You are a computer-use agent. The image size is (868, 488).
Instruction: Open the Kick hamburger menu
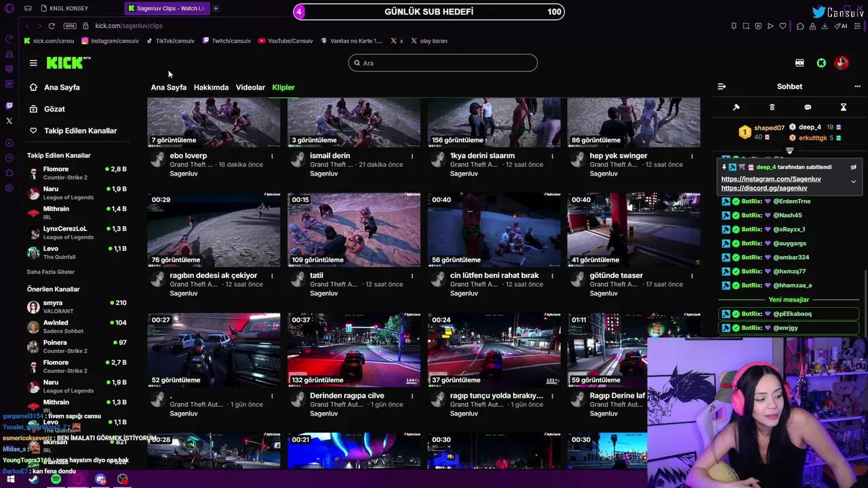(x=33, y=63)
